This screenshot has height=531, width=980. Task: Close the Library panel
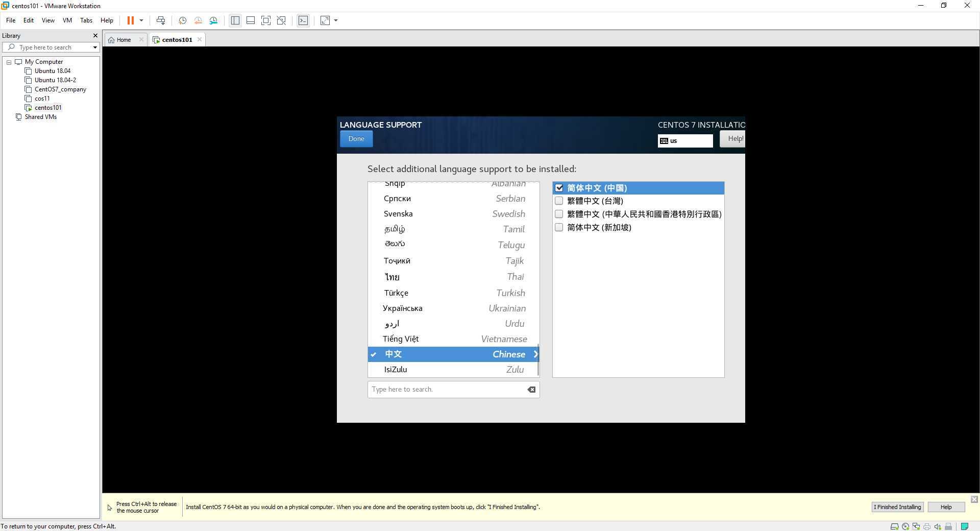[x=95, y=36]
